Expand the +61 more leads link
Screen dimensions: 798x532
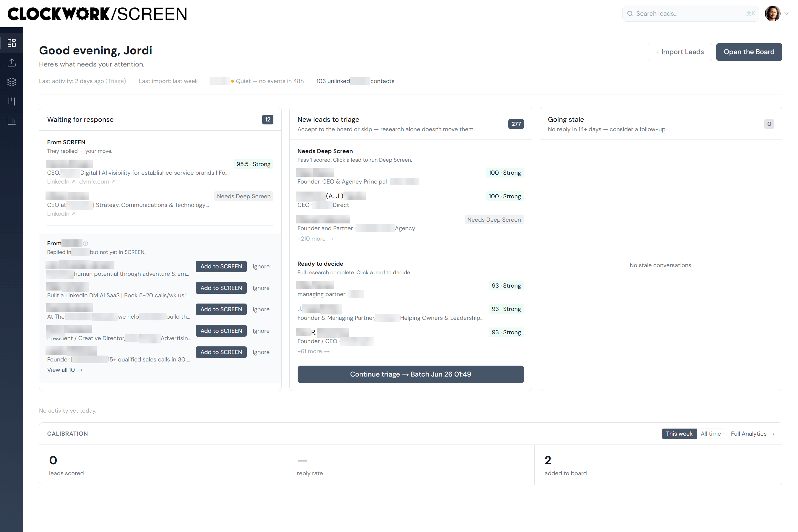coord(314,351)
